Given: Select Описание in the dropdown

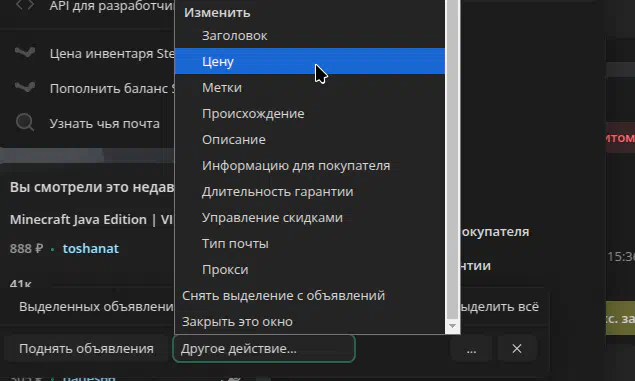Looking at the screenshot, I should [x=310, y=139].
